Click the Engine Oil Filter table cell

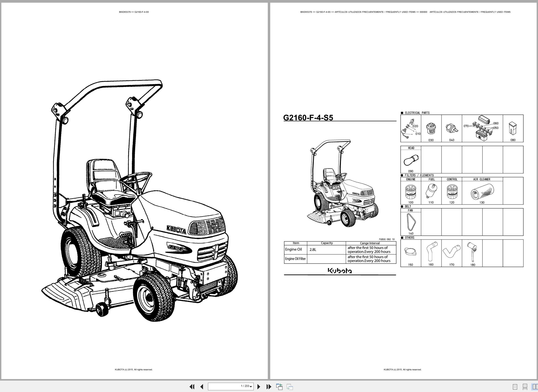point(296,259)
